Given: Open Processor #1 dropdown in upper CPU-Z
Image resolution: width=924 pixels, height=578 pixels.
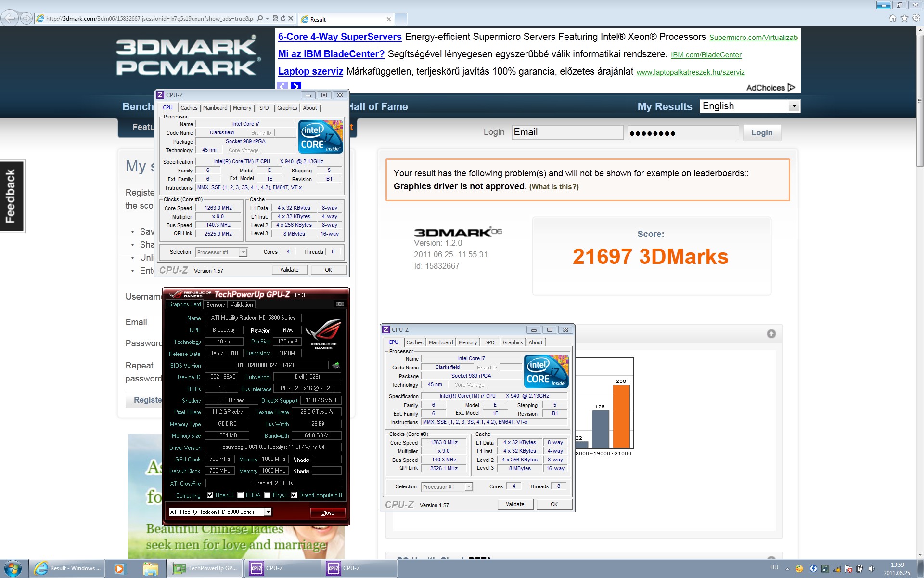Looking at the screenshot, I should [243, 252].
